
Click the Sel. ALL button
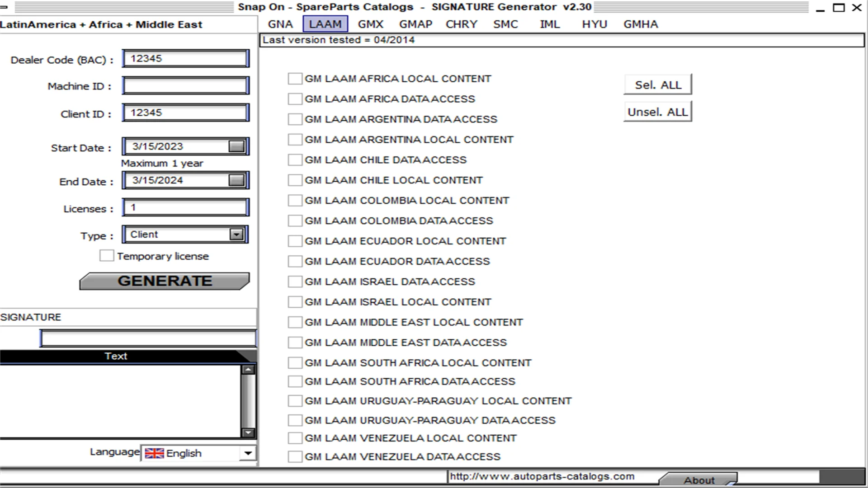coord(658,85)
